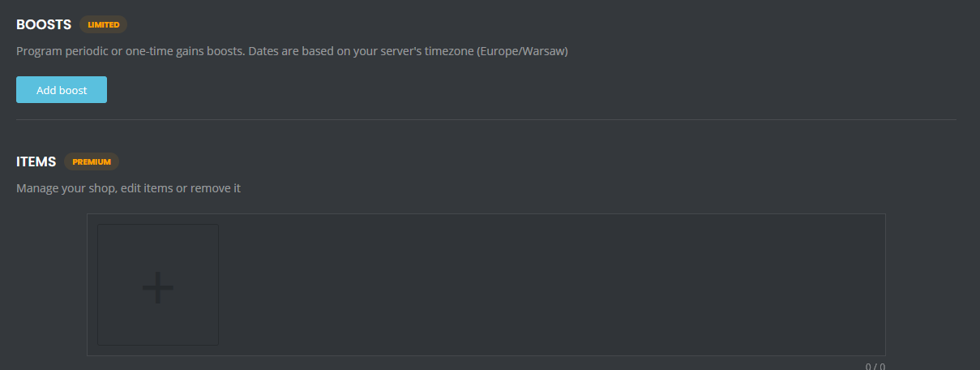980x370 pixels.
Task: Click the LIMITED badge next to Boosts
Action: coord(104,24)
